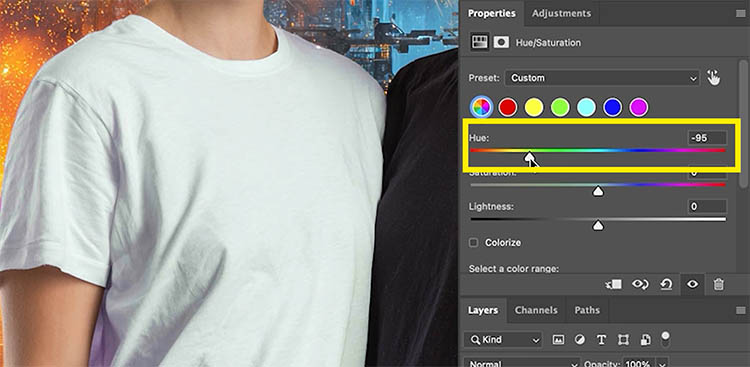Viewport: 750px width, 367px height.
Task: Open the Paths tab
Action: tap(587, 310)
